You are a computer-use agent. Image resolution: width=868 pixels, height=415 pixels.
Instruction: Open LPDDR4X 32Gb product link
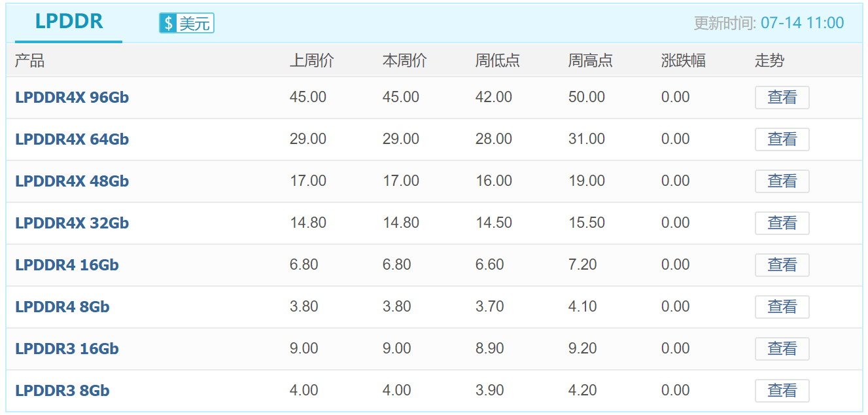pyautogui.click(x=72, y=223)
